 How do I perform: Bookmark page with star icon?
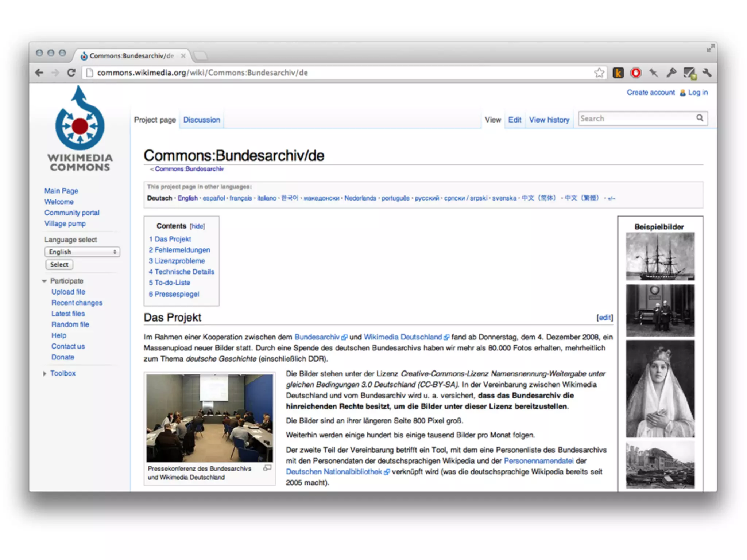click(599, 73)
